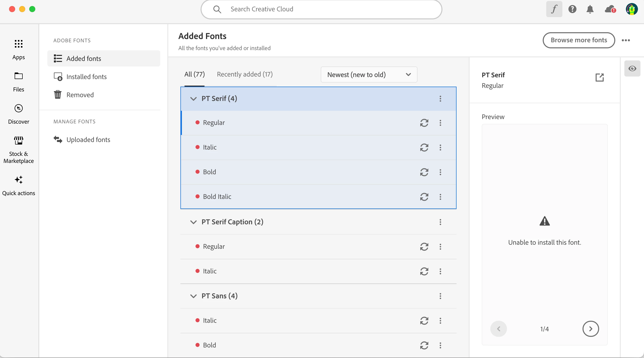Select Installed fonts in the sidebar
Screen dimensions: 644x358
86,77
